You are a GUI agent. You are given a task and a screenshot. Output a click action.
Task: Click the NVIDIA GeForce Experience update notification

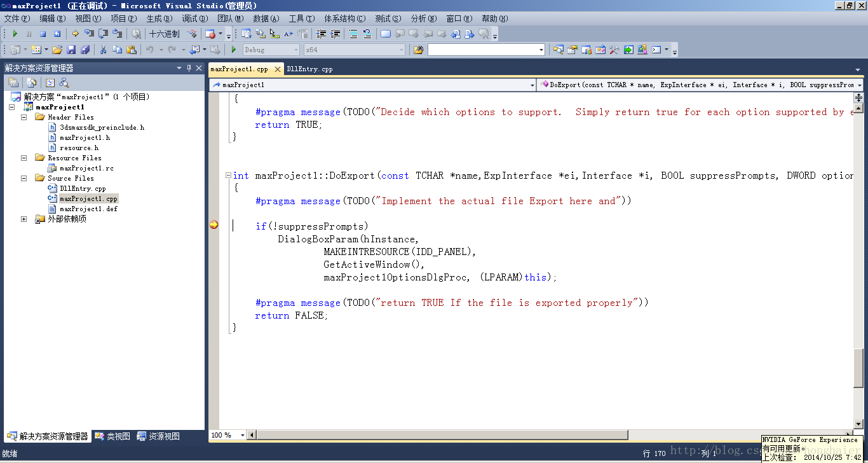click(811, 448)
